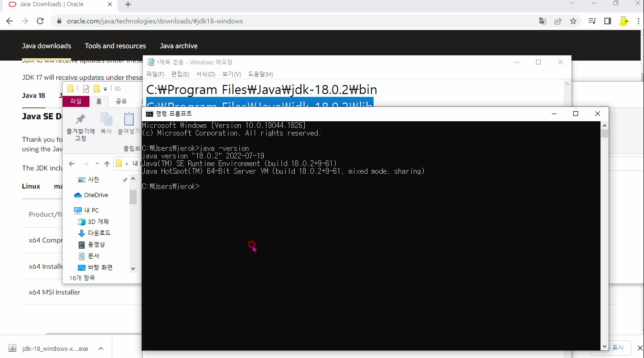Screen dimensions: 644x358
Task: Open Tools and resources in Oracle nav
Action: point(115,46)
